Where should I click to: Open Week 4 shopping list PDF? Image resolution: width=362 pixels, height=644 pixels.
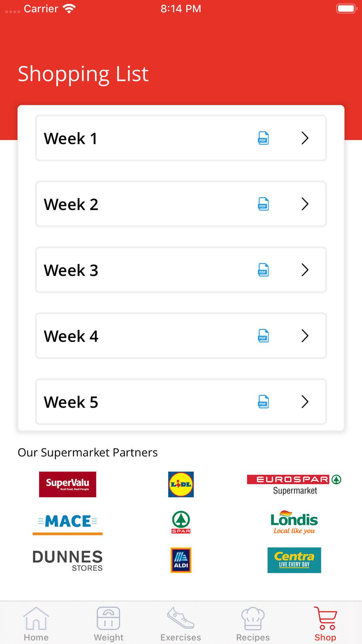point(263,336)
